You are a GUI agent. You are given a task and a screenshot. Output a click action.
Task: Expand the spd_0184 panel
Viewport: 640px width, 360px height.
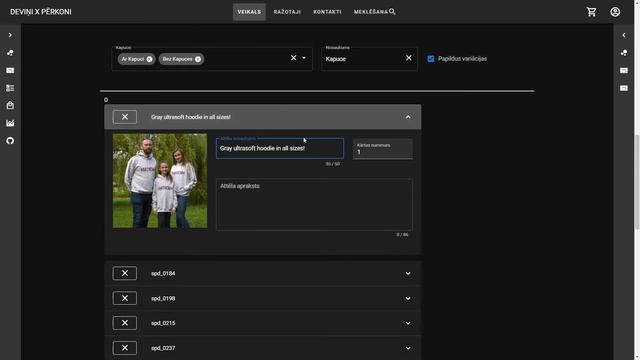[408, 273]
